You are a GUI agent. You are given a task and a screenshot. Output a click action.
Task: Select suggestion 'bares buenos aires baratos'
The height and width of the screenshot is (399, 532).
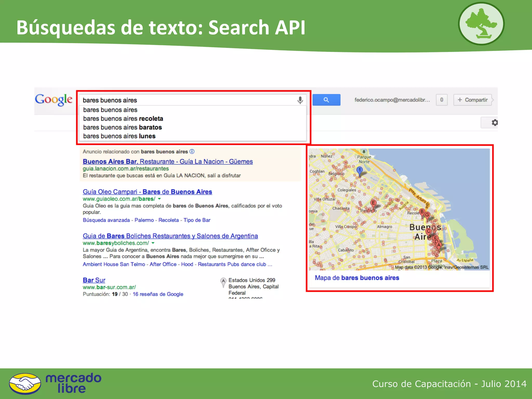(193, 128)
